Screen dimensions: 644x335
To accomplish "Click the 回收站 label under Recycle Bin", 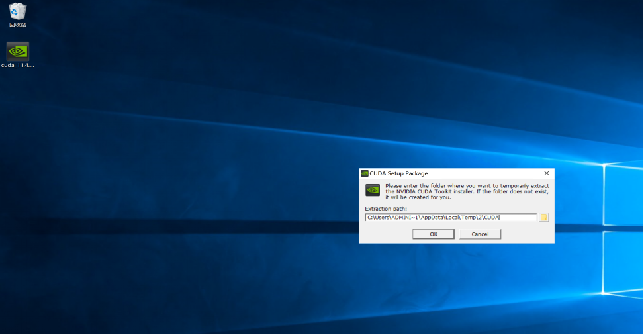I will (x=18, y=25).
